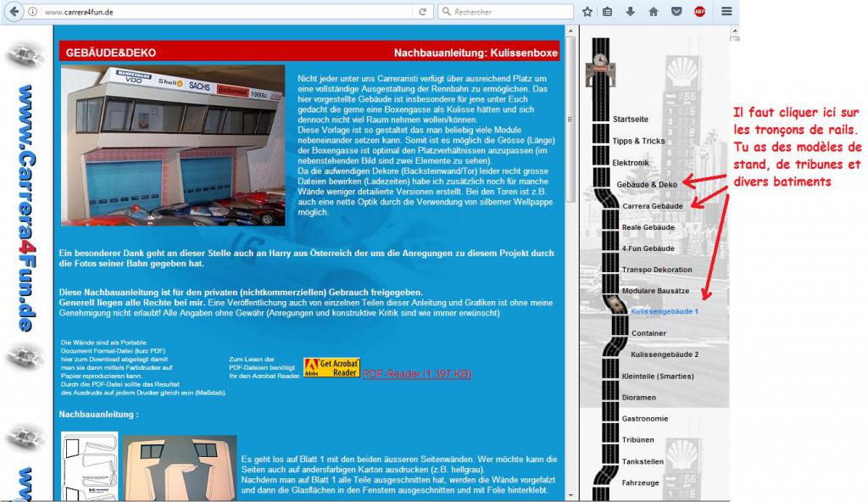The height and width of the screenshot is (502, 868).
Task: Open the PDF-Reader (1.397 KB) link
Action: pos(417,374)
